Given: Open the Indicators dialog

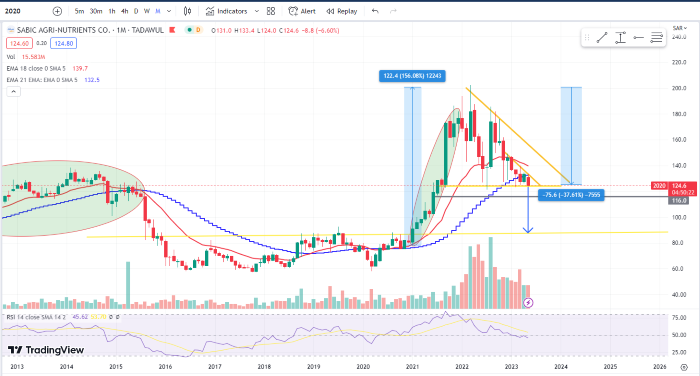Looking at the screenshot, I should coord(226,11).
